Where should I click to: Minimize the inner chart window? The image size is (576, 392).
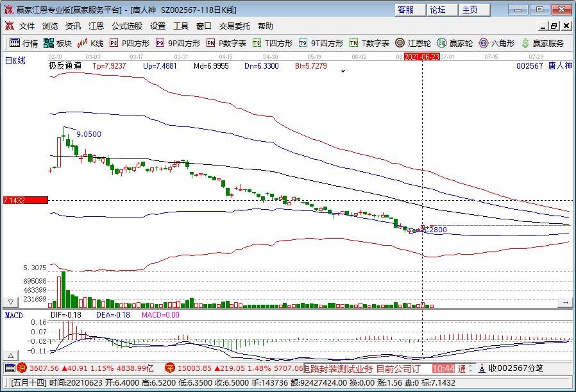point(544,26)
